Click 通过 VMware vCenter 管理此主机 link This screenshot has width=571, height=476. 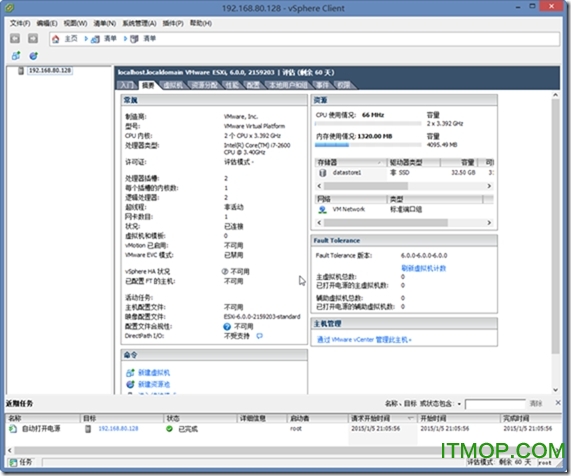point(364,339)
